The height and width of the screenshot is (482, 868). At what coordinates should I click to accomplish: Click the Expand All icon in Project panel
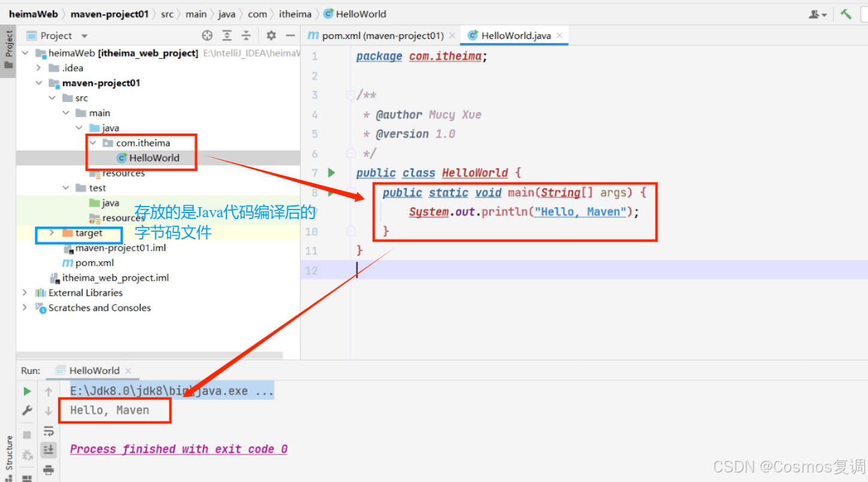[x=227, y=35]
